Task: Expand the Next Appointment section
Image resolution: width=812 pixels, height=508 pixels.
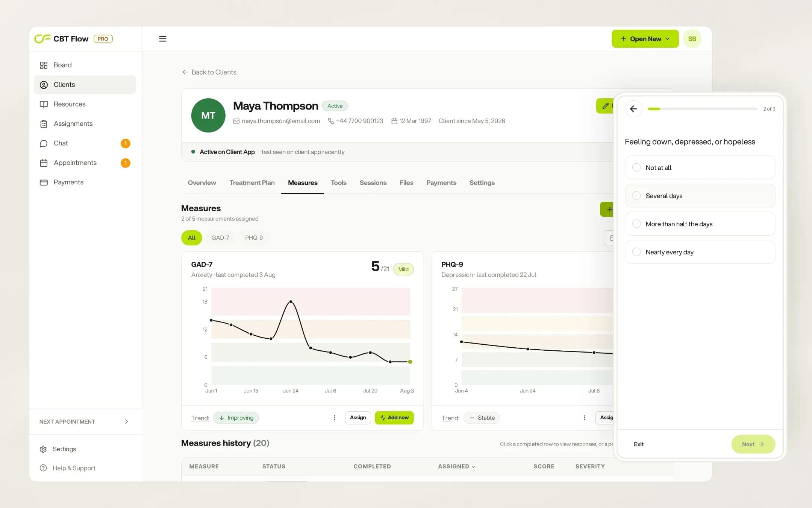Action: coord(85,421)
